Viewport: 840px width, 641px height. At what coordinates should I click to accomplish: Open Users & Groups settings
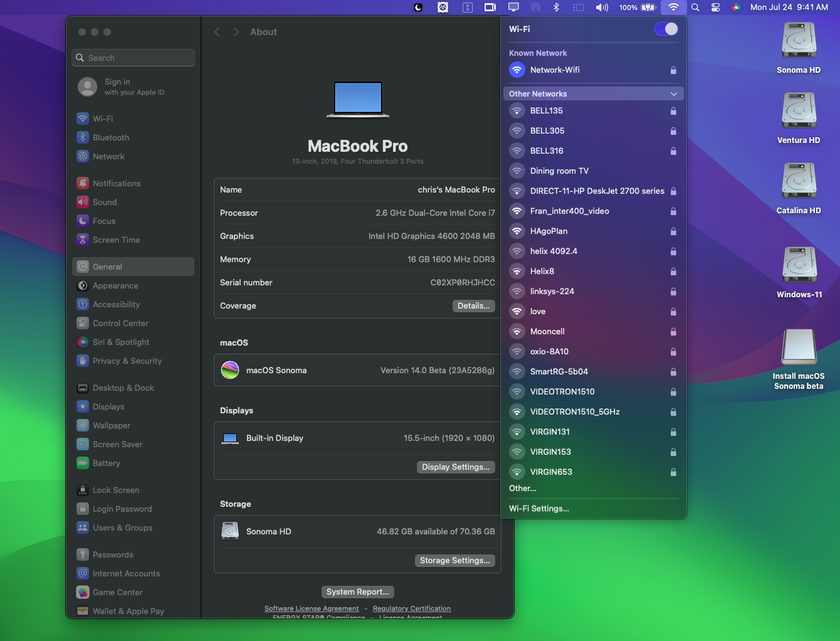(133, 527)
